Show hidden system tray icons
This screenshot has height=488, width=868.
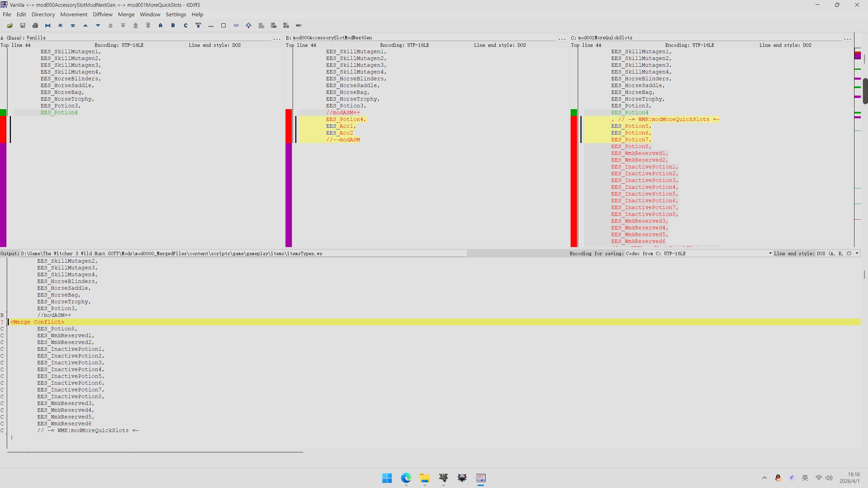tap(764, 478)
